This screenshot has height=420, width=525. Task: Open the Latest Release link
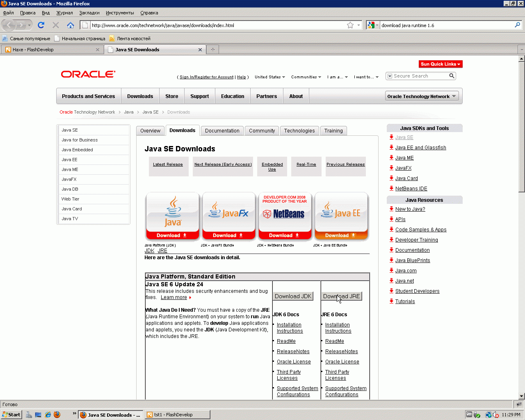168,164
